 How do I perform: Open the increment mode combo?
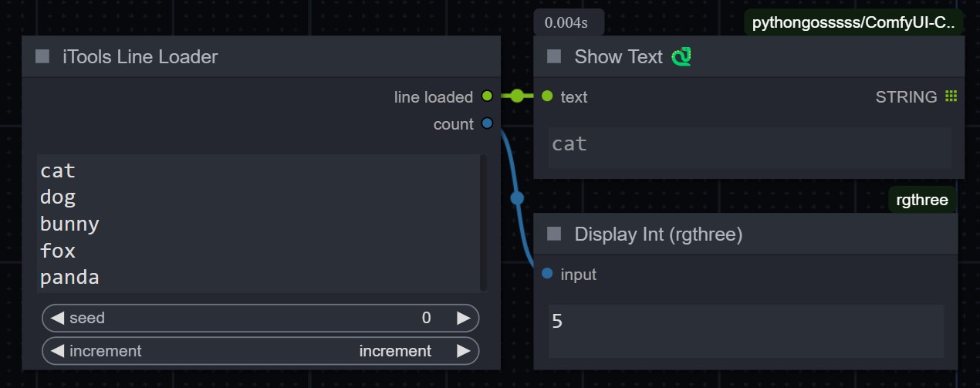coord(261,351)
